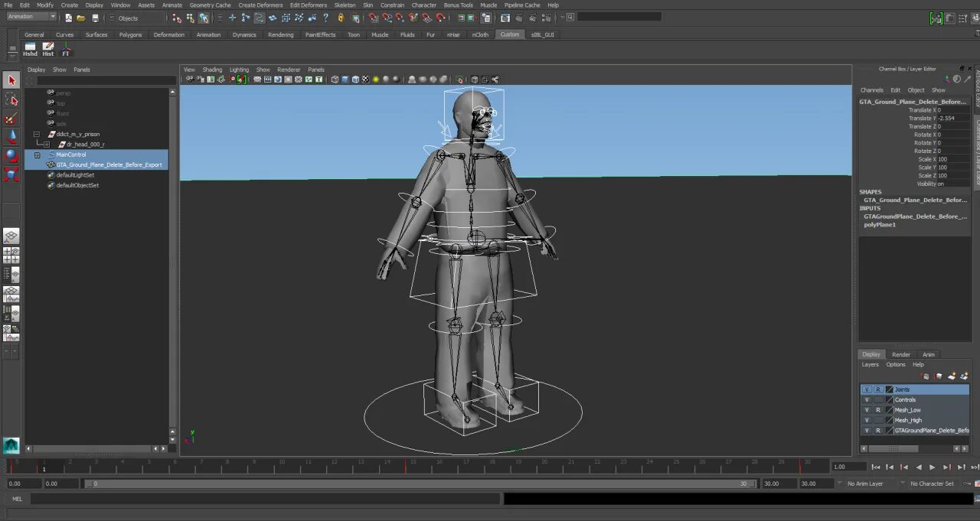Pick the Paint Selection tool

(x=11, y=119)
